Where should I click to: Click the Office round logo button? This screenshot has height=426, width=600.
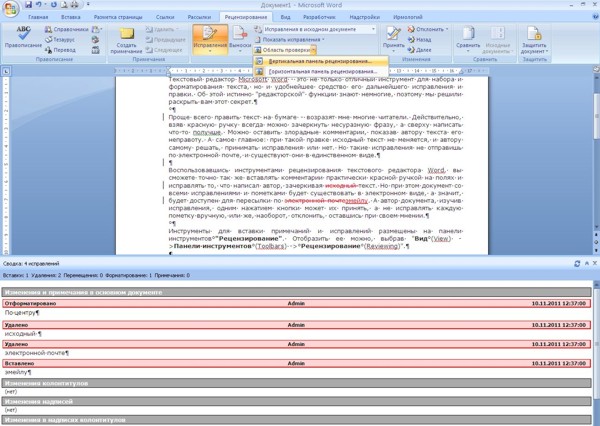tap(10, 9)
